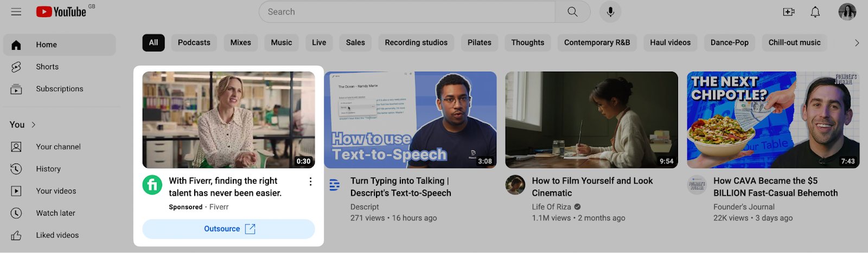Click the Your channel icon
Image resolution: width=868 pixels, height=253 pixels.
tap(16, 147)
